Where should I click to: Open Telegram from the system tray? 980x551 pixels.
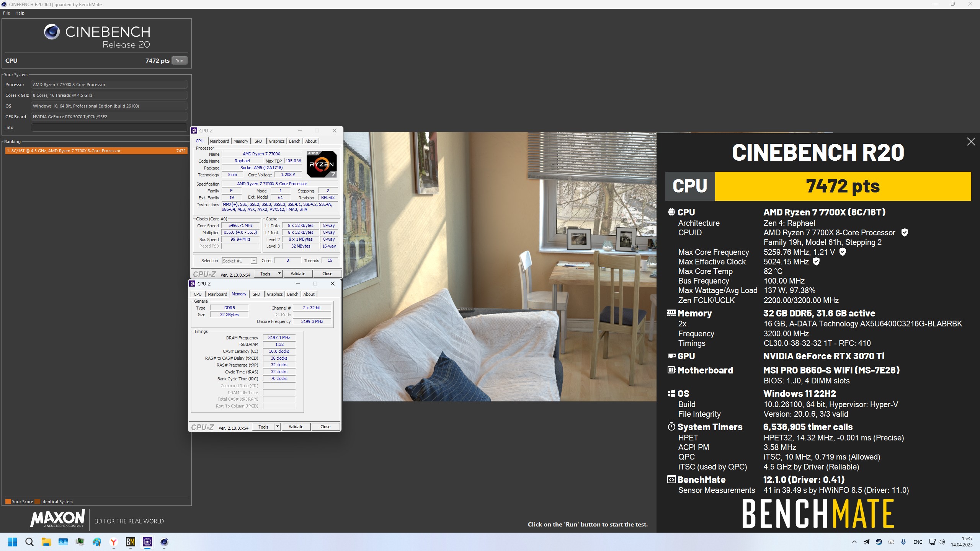click(867, 542)
